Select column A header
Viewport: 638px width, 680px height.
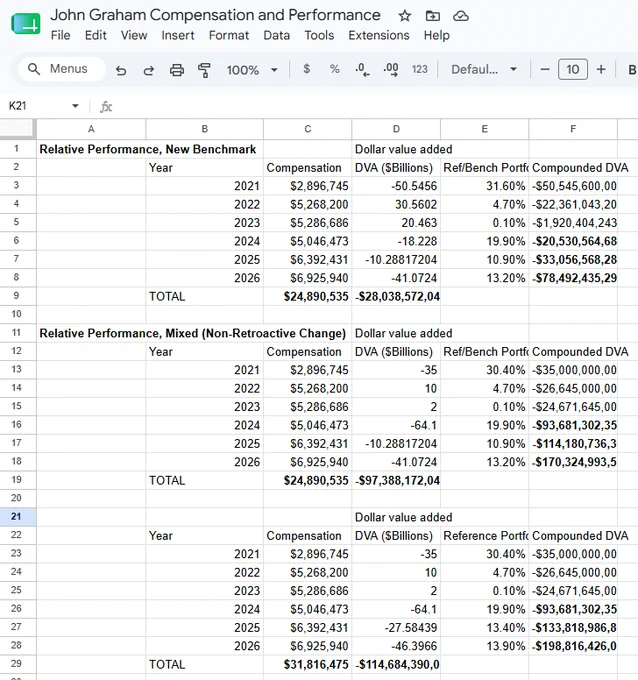[91, 129]
